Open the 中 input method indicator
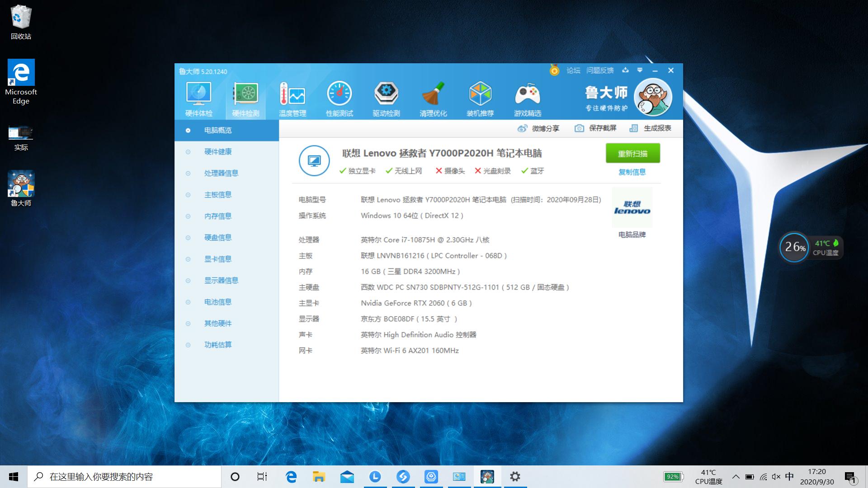This screenshot has height=488, width=868. 789,477
